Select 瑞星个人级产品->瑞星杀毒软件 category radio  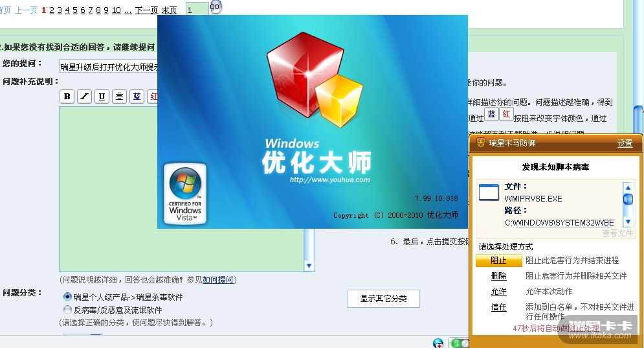coord(67,297)
